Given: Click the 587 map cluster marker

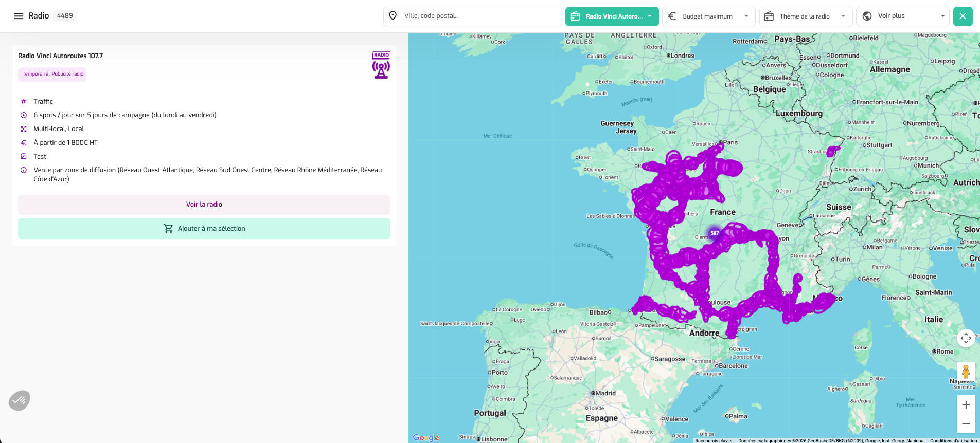Looking at the screenshot, I should click(715, 233).
